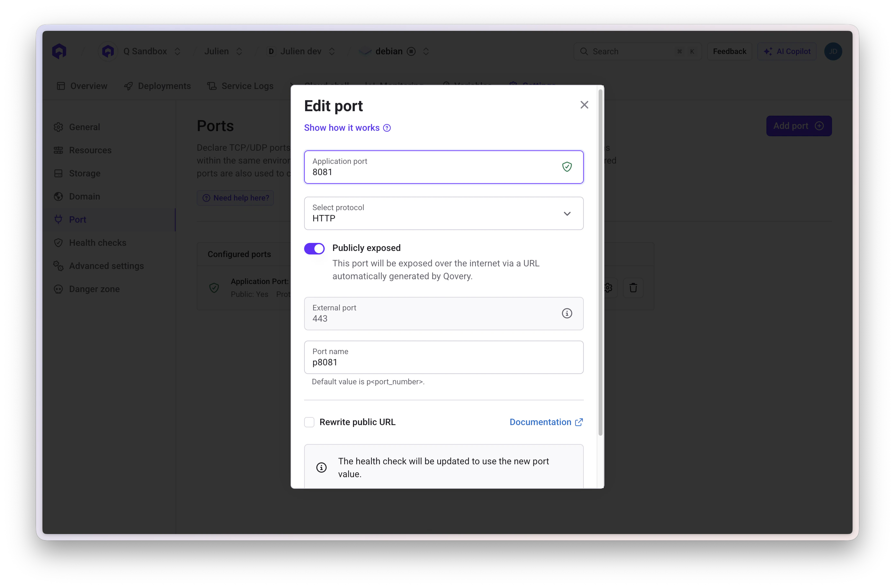The width and height of the screenshot is (895, 588).
Task: Click the protocol dropdown chevron
Action: [x=567, y=214]
